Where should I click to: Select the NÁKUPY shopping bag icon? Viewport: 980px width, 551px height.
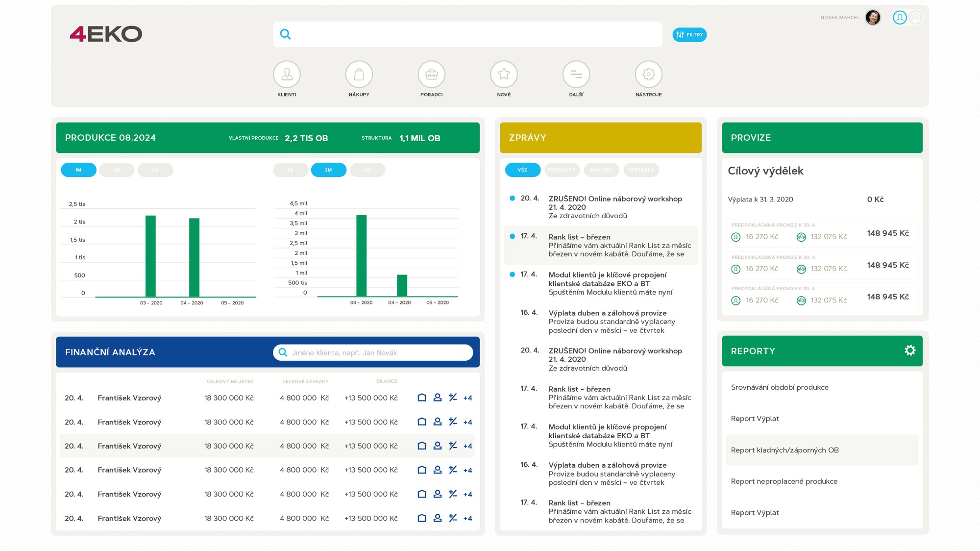pyautogui.click(x=359, y=74)
